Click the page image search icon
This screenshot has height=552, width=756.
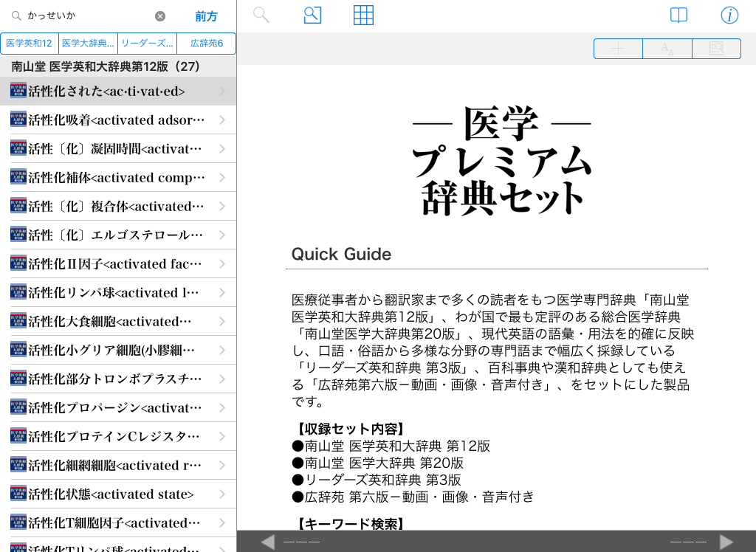point(716,49)
